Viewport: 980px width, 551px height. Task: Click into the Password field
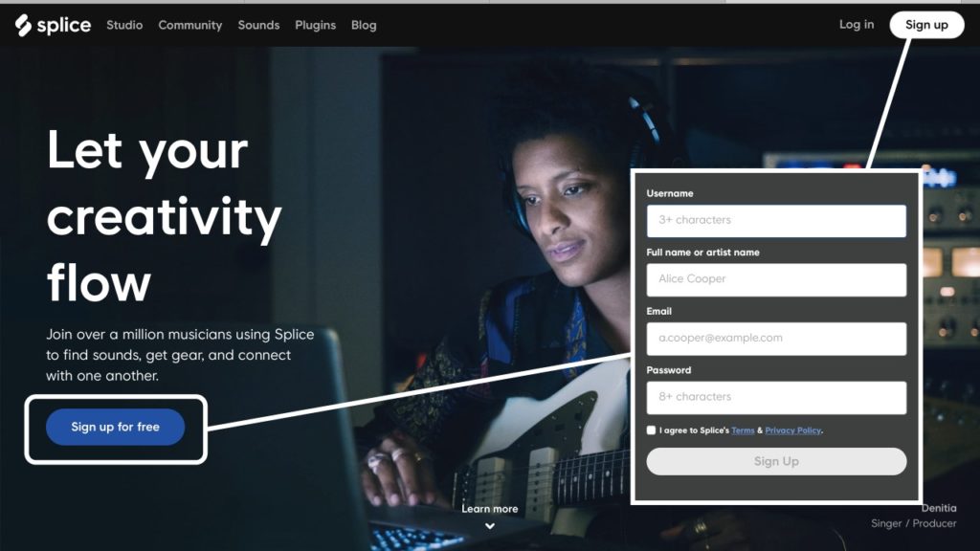776,397
